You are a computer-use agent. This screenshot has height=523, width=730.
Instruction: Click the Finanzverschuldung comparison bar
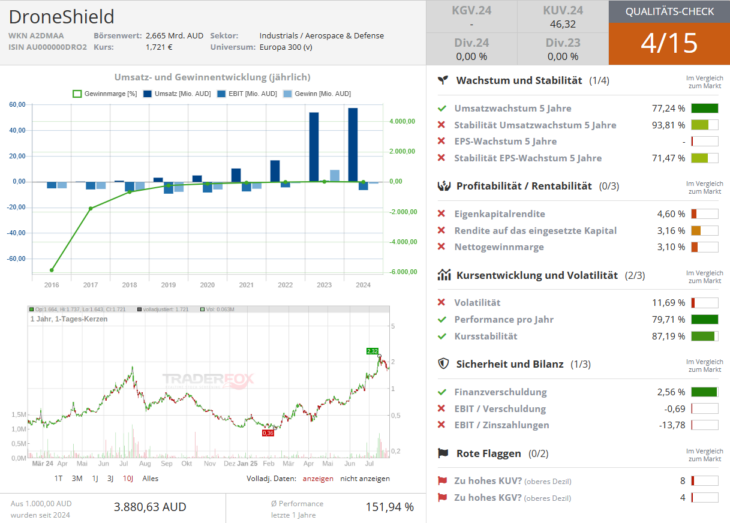pyautogui.click(x=704, y=392)
